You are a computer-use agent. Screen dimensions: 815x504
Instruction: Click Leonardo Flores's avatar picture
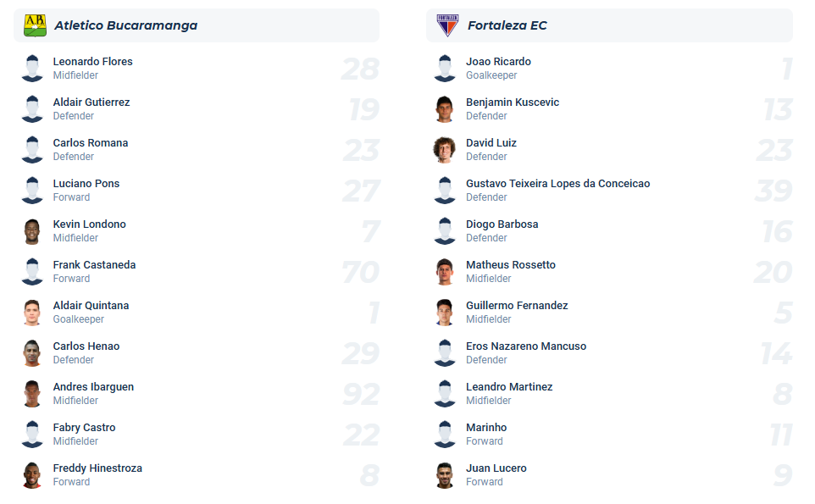pos(31,68)
